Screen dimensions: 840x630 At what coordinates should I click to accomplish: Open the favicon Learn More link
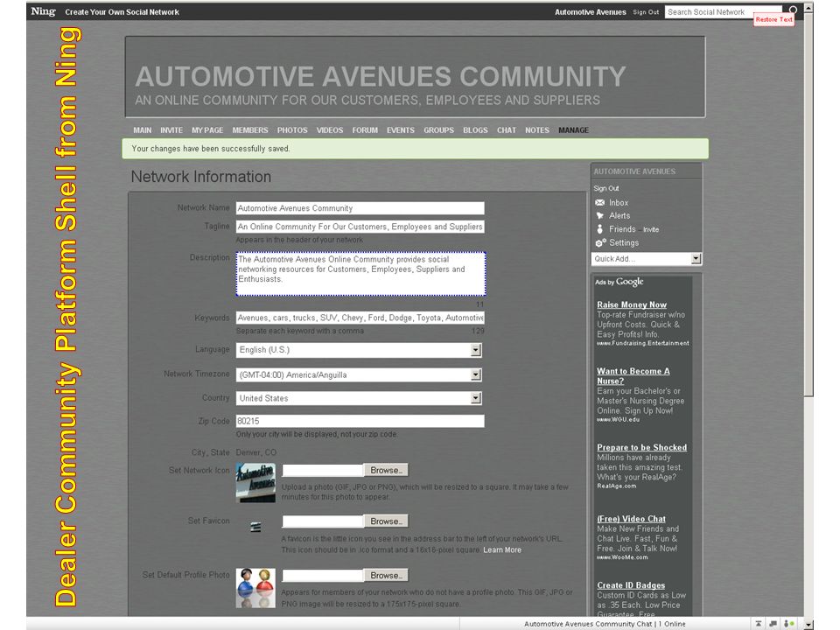coord(502,549)
